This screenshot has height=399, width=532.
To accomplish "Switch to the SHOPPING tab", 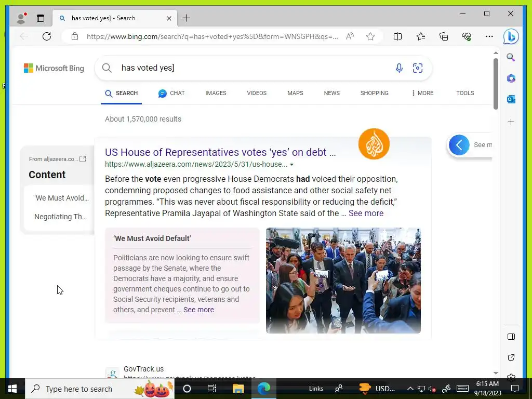I will pos(375,94).
